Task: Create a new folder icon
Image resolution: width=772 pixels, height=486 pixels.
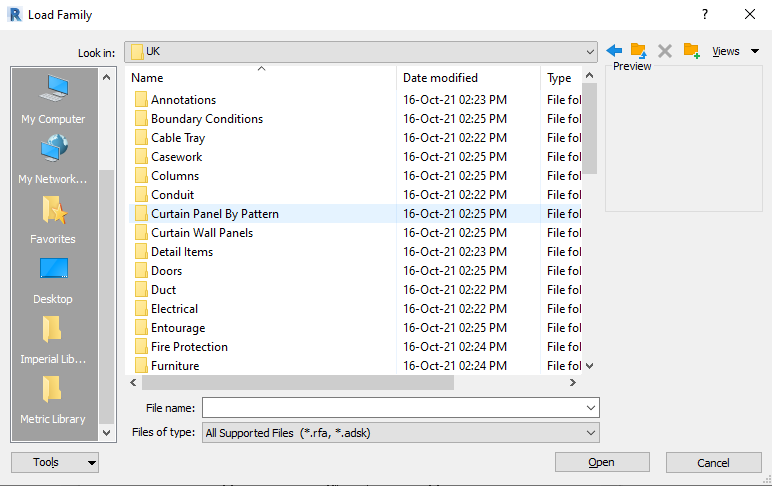Action: (691, 51)
